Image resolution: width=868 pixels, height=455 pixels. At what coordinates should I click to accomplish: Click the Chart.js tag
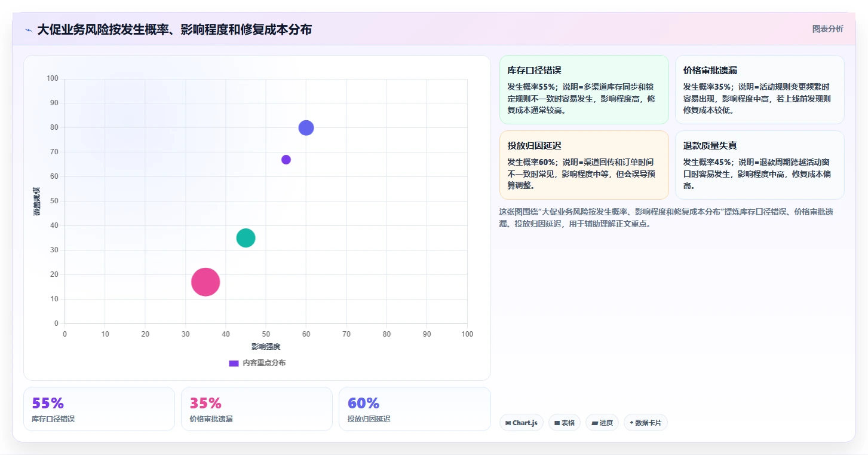[522, 423]
